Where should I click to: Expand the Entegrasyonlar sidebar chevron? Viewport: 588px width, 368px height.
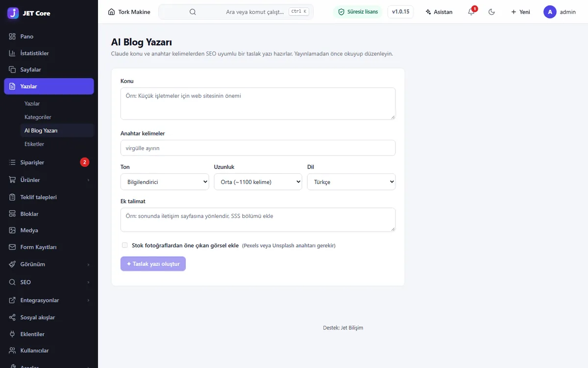click(x=89, y=300)
